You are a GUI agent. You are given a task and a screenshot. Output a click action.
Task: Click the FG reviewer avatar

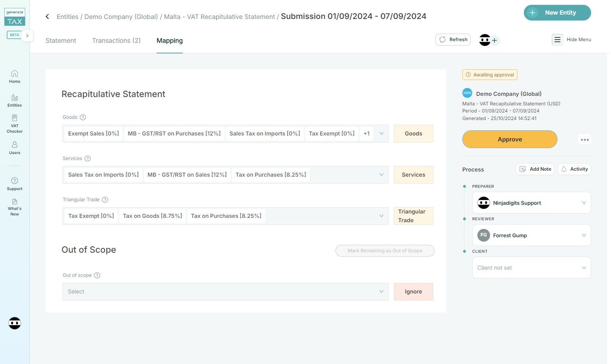coord(483,235)
